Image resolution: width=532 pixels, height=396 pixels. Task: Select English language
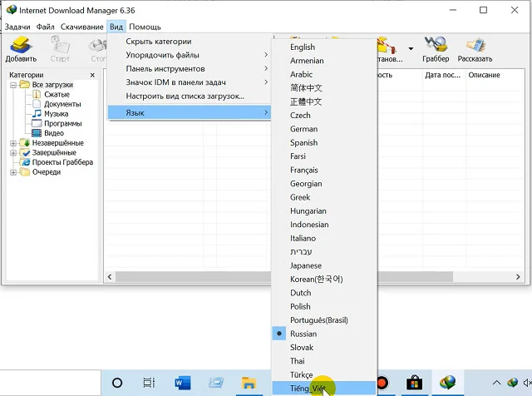(x=324, y=47)
